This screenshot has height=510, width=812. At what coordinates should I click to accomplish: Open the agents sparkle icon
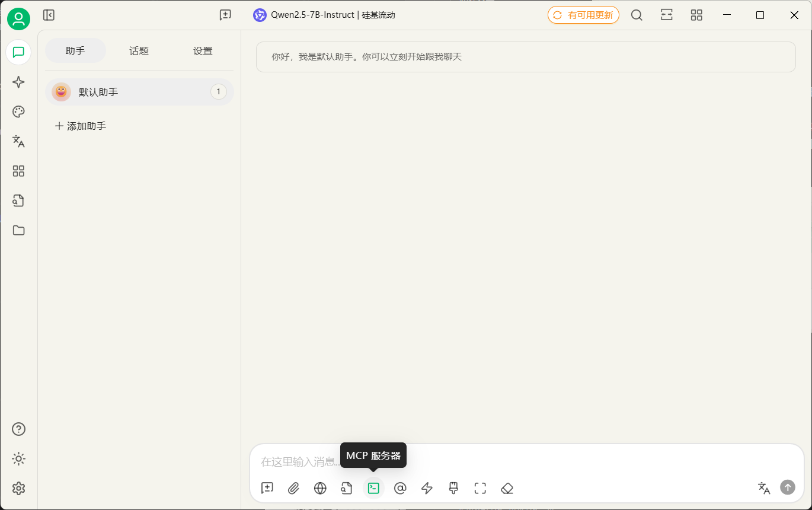point(18,82)
